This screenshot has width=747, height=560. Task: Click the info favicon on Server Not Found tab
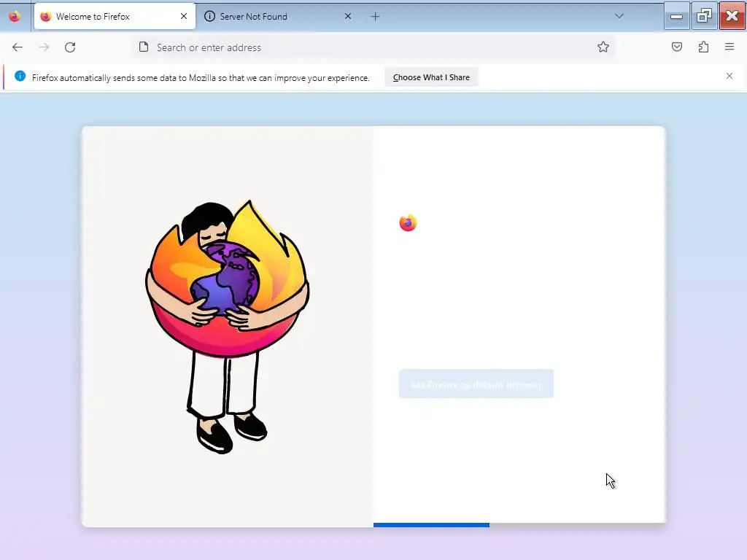(x=209, y=16)
